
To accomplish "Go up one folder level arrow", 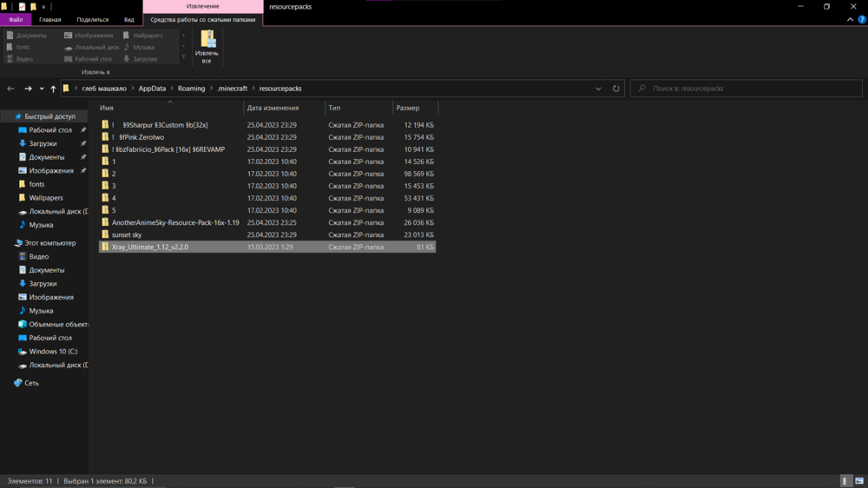I will click(53, 89).
